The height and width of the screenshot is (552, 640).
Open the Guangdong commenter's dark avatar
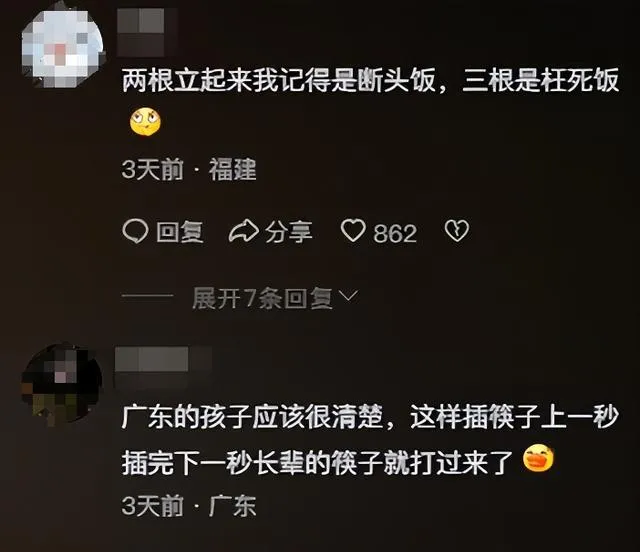(61, 384)
